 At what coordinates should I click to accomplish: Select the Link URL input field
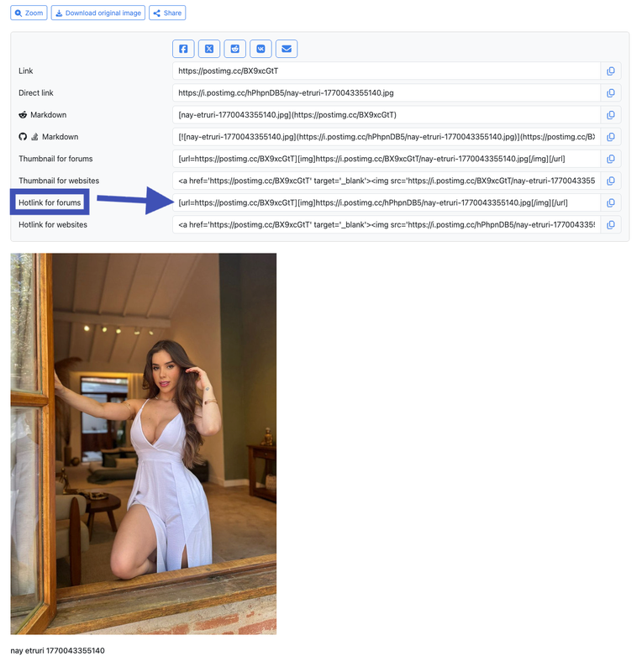387,71
